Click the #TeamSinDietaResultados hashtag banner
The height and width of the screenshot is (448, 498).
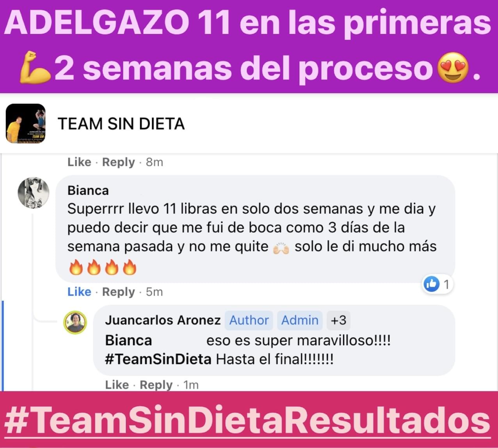click(248, 421)
